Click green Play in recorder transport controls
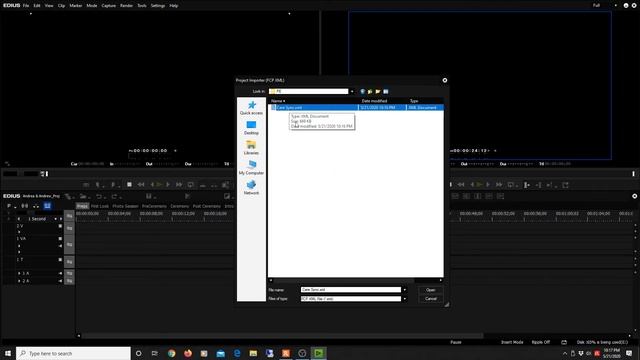 point(479,185)
